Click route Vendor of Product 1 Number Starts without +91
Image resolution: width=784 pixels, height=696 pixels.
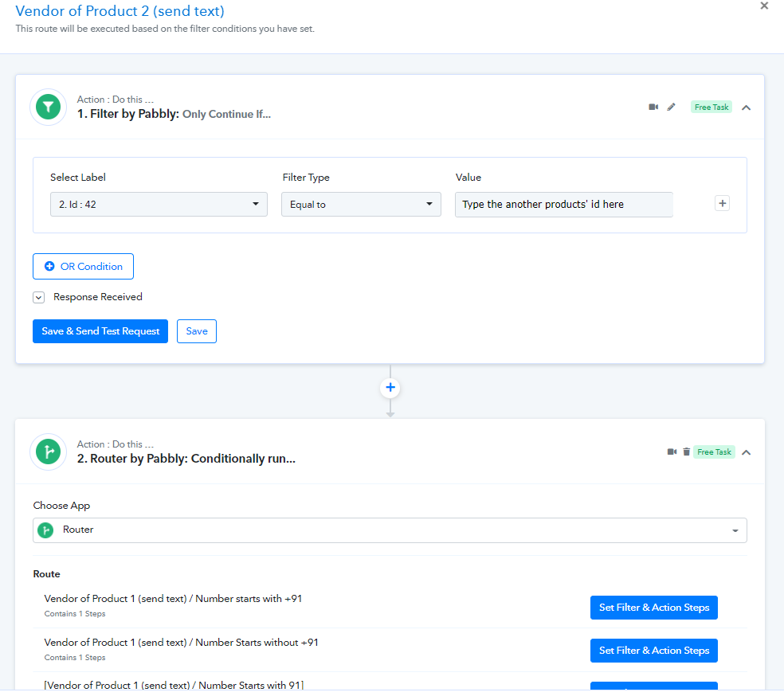pyautogui.click(x=181, y=643)
